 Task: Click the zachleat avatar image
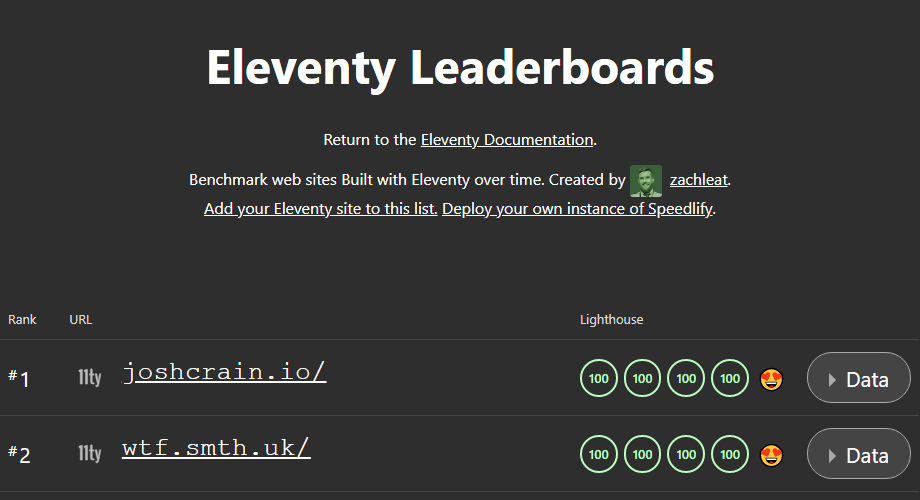click(645, 181)
